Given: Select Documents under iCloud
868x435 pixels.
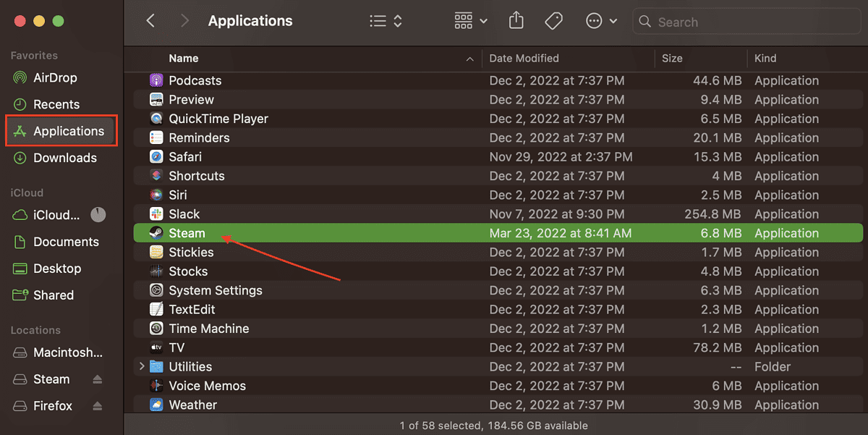Looking at the screenshot, I should click(x=66, y=242).
